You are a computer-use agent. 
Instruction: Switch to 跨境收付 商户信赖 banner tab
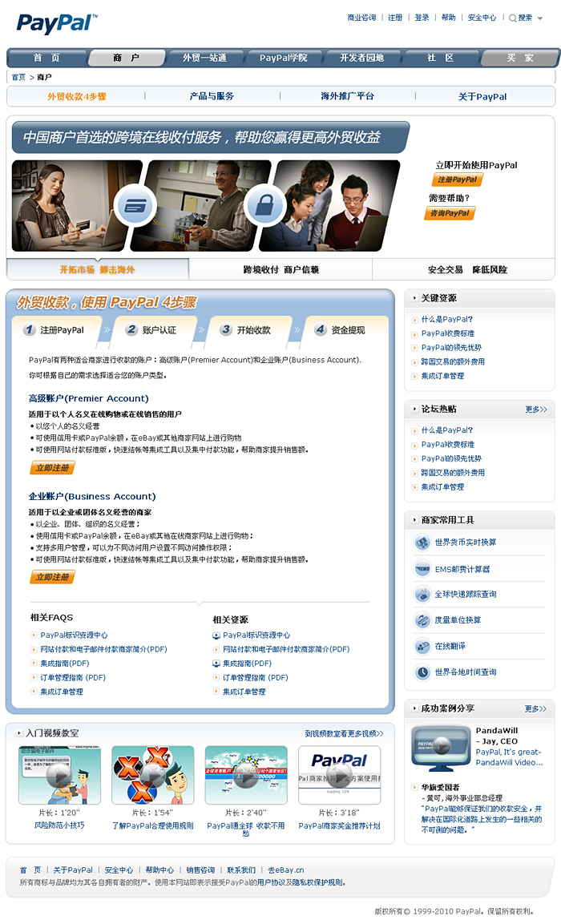tap(281, 269)
